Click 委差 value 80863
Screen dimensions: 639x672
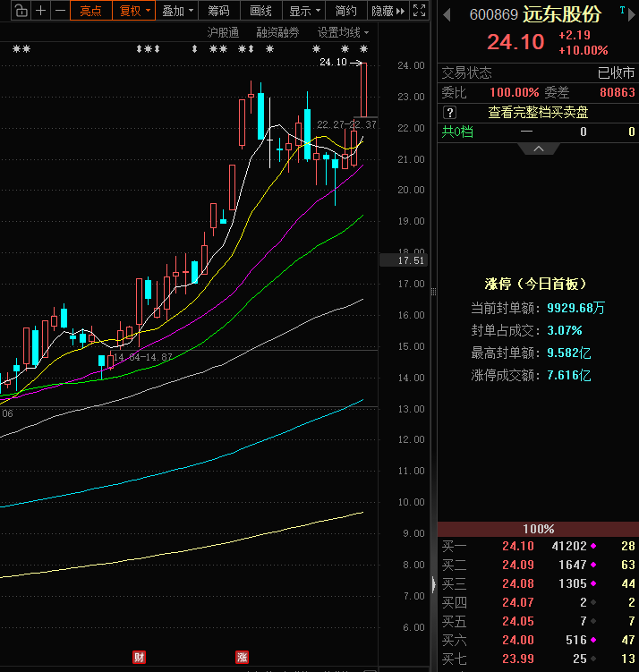[x=618, y=92]
